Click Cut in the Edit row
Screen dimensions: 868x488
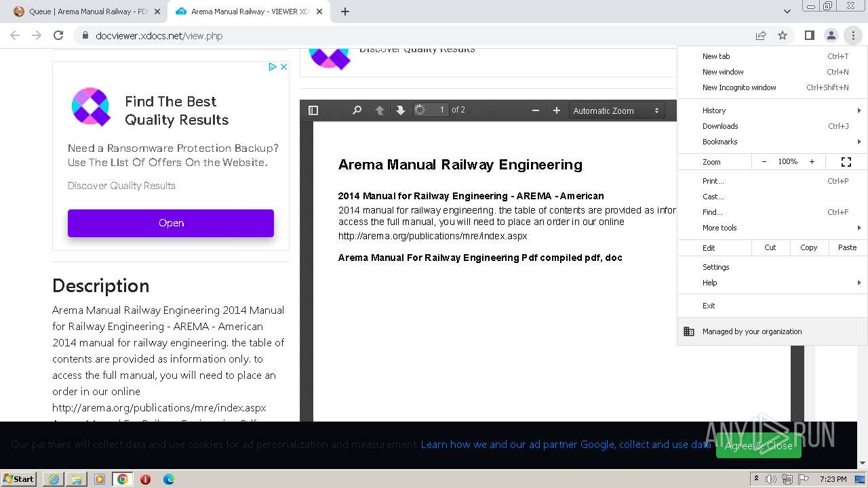(770, 247)
